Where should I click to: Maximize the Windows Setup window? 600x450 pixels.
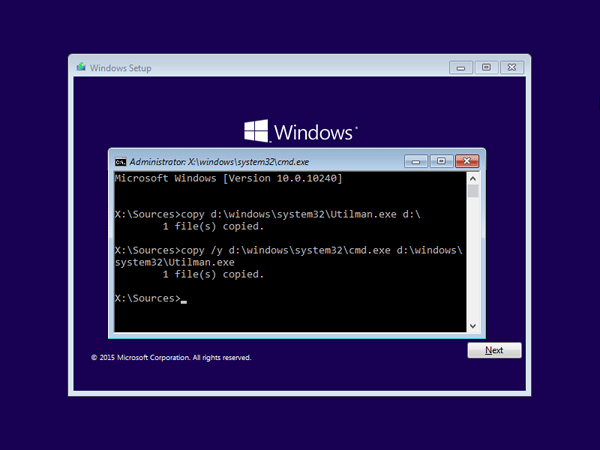click(x=486, y=67)
